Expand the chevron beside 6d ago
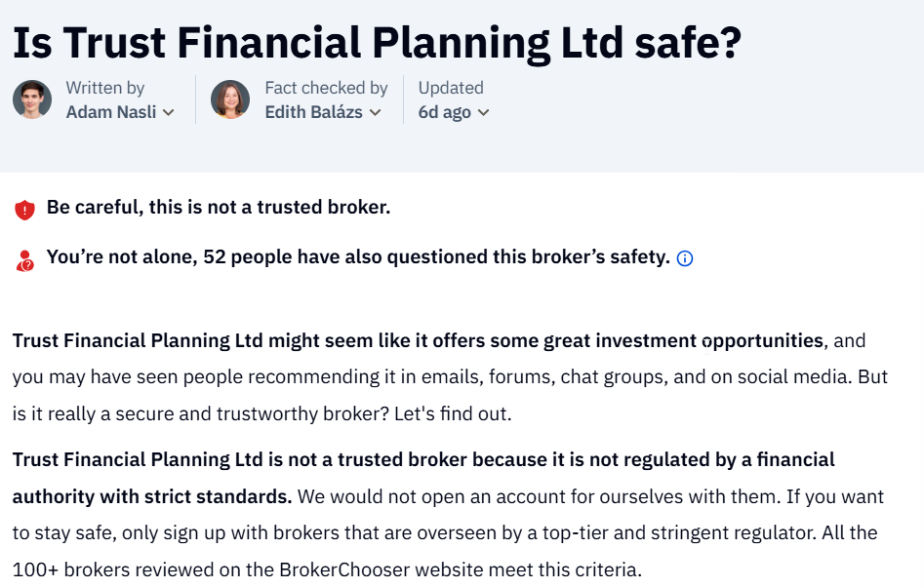The width and height of the screenshot is (924, 588). [483, 112]
